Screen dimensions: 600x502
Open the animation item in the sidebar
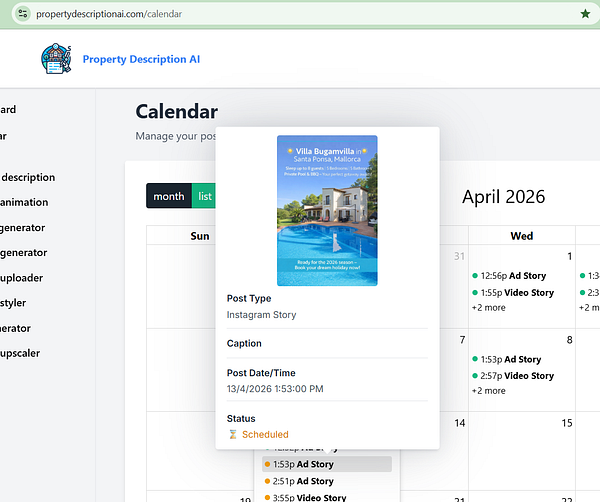point(24,202)
